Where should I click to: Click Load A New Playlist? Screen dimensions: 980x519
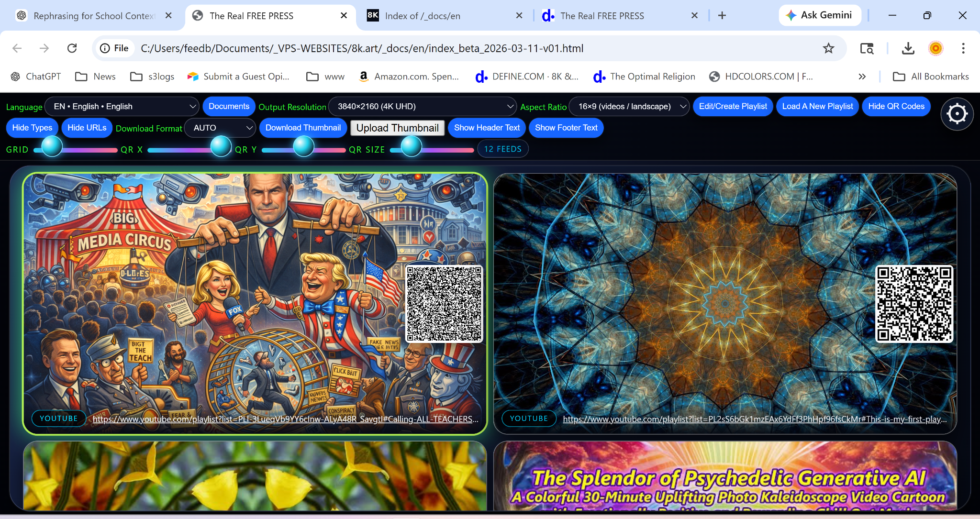pyautogui.click(x=817, y=106)
